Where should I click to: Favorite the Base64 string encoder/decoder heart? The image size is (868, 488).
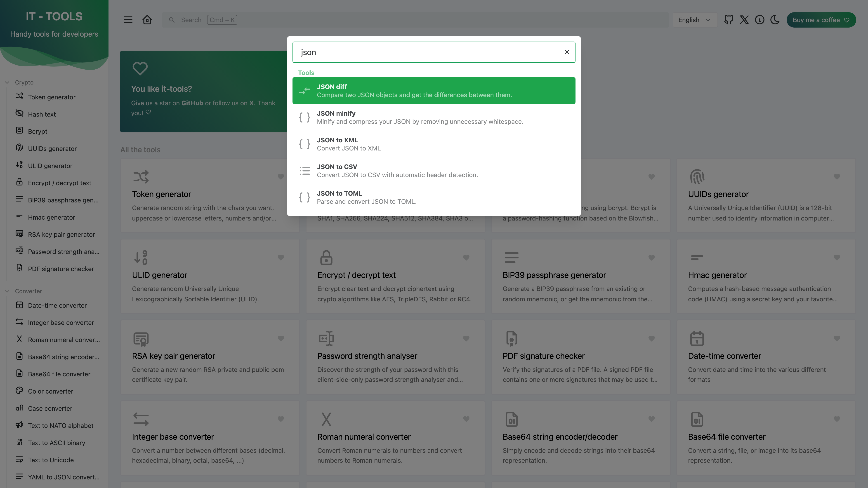pos(651,419)
